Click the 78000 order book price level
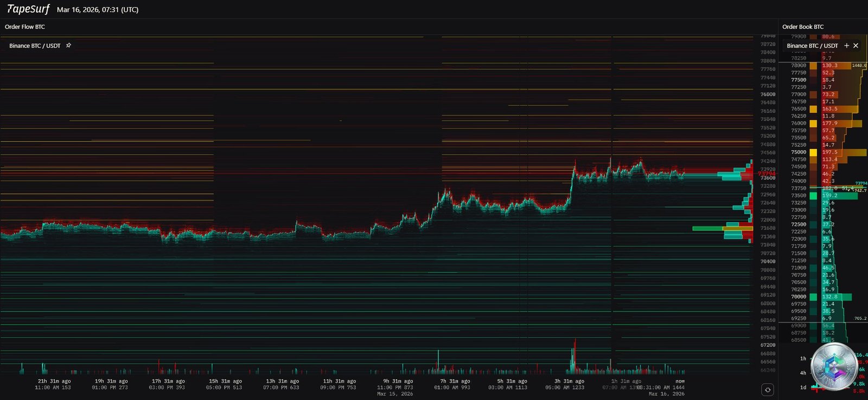Screen dimensions: 868x400 coord(799,65)
